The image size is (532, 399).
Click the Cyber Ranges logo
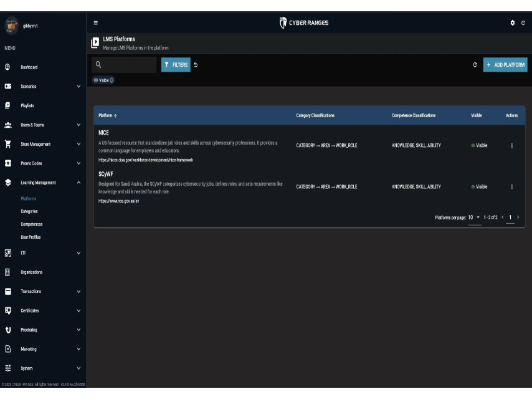(303, 22)
